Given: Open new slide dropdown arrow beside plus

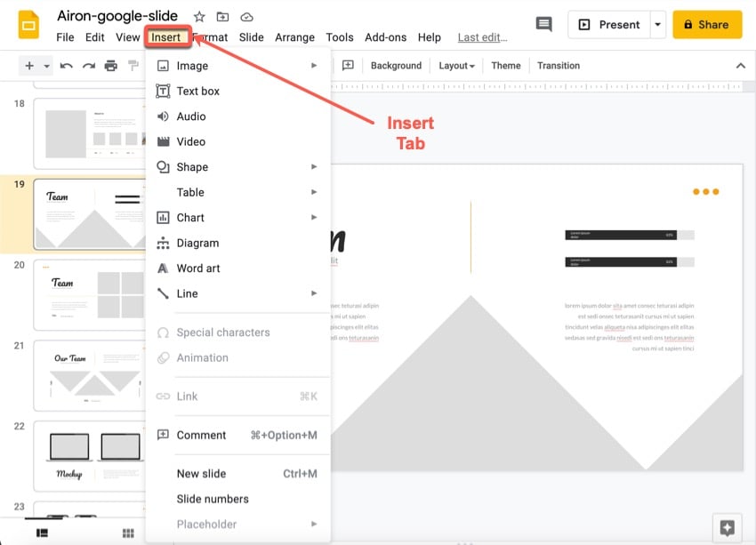Looking at the screenshot, I should pos(46,66).
